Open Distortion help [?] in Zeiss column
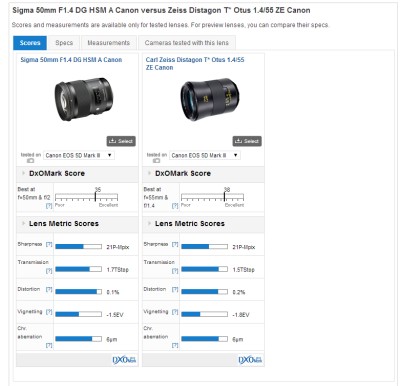 pyautogui.click(x=175, y=289)
